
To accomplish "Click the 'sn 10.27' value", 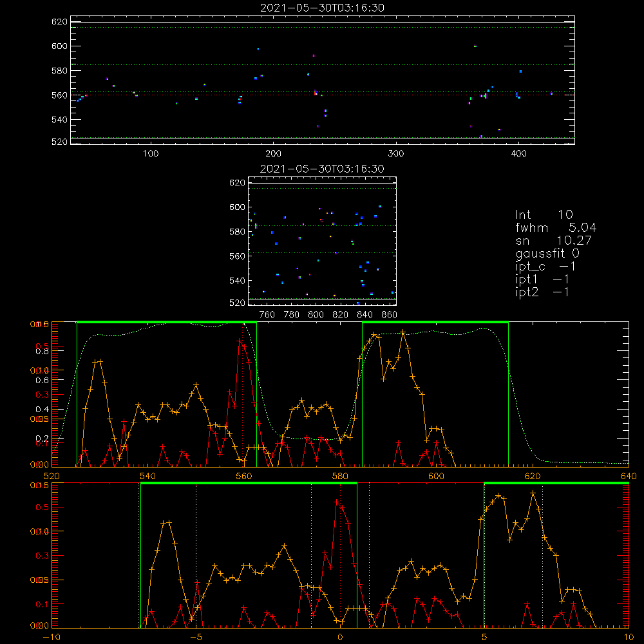I will point(553,240).
